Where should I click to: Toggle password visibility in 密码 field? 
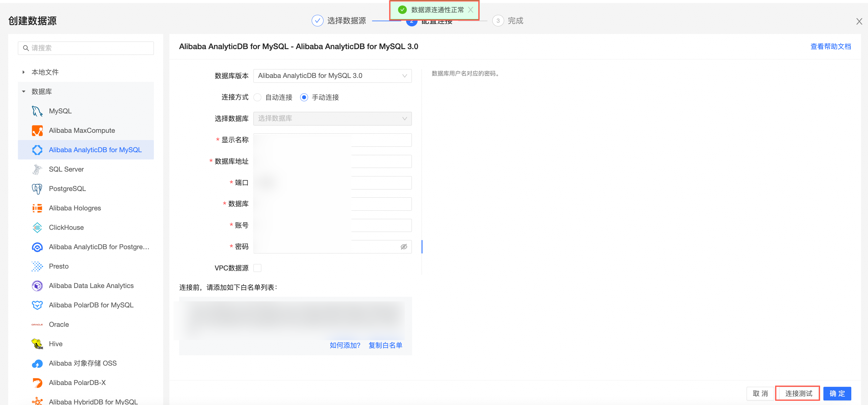[404, 246]
